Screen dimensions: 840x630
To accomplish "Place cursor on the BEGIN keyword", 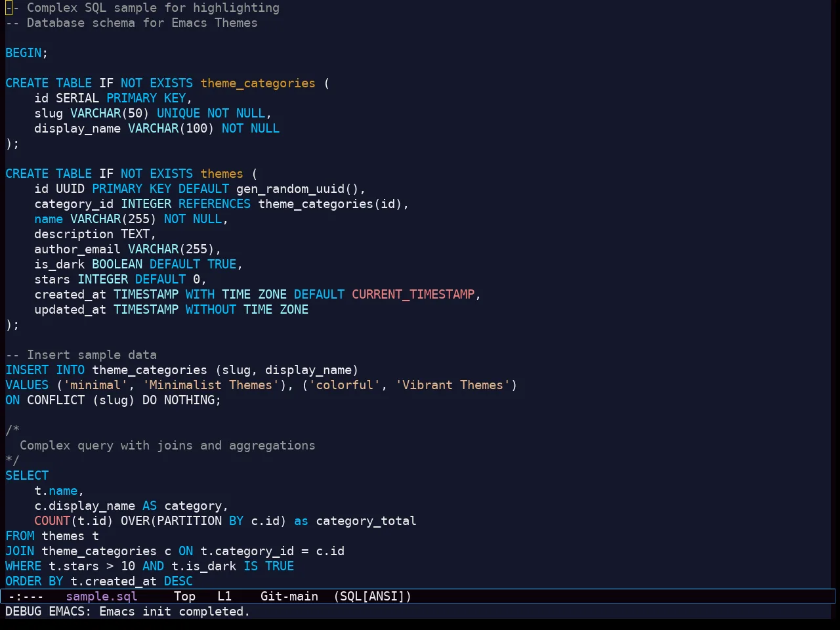I will click(x=24, y=53).
